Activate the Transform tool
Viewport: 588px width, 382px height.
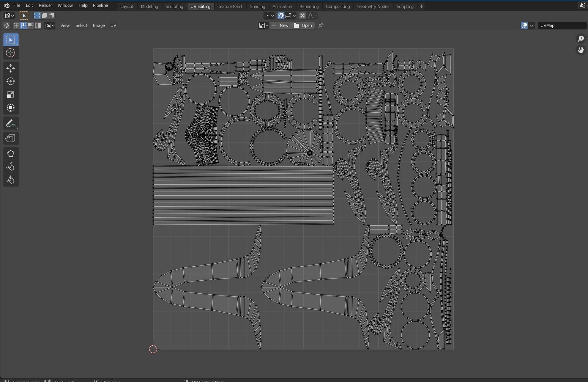point(11,108)
